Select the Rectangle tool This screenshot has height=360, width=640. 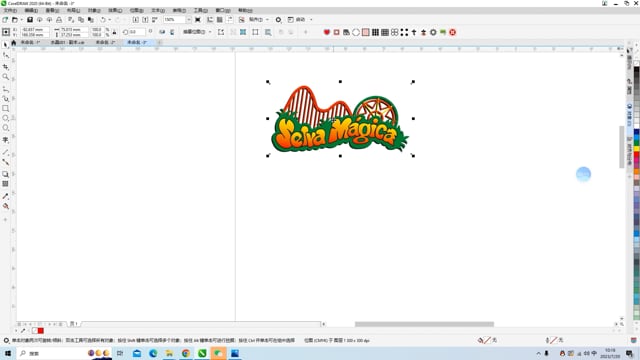coord(6,109)
